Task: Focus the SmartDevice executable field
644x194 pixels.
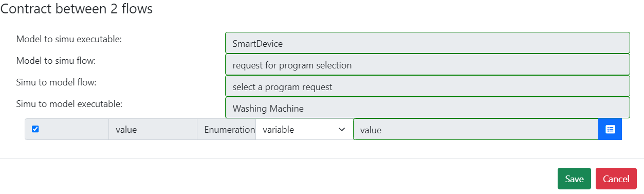Action: (x=428, y=43)
